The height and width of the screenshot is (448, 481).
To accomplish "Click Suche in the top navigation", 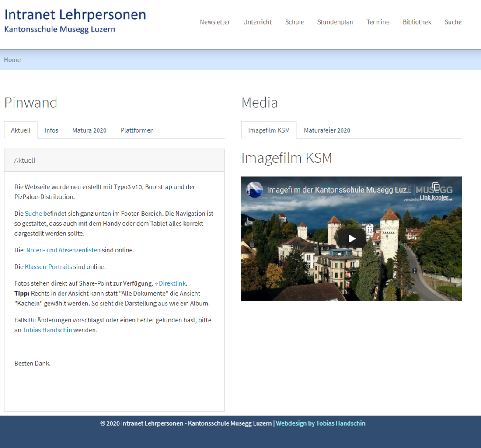I will (453, 22).
